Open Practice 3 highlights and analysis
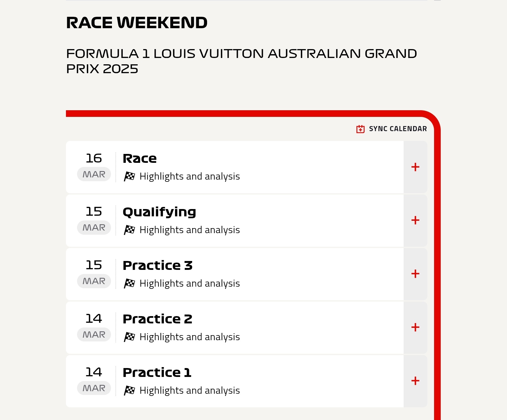Image resolution: width=507 pixels, height=420 pixels. [x=190, y=283]
